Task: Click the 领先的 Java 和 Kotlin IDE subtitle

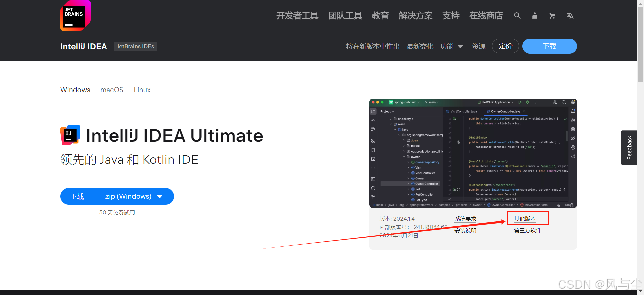Action: pos(129,160)
